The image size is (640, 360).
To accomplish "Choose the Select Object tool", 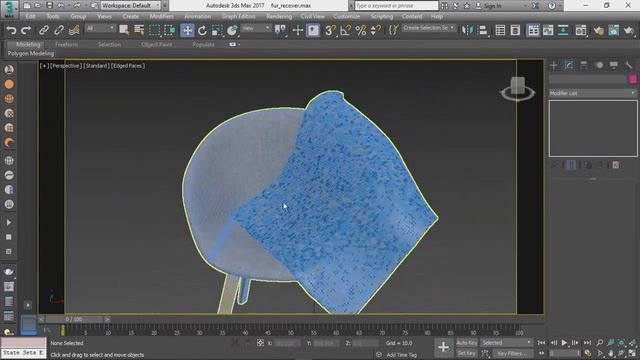I will (x=124, y=30).
